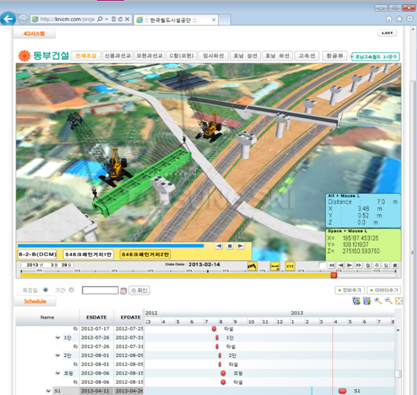The width and height of the screenshot is (417, 395).
Task: Tick the small checkbox before the rewind button
Action: coord(322,265)
